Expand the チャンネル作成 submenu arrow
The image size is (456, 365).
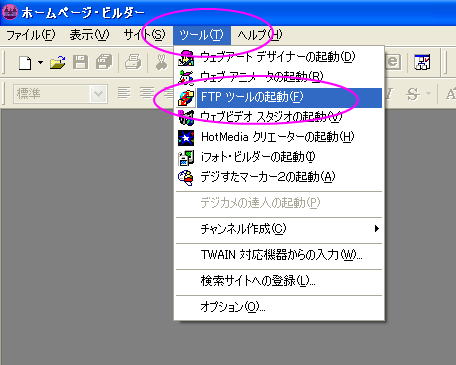[377, 229]
